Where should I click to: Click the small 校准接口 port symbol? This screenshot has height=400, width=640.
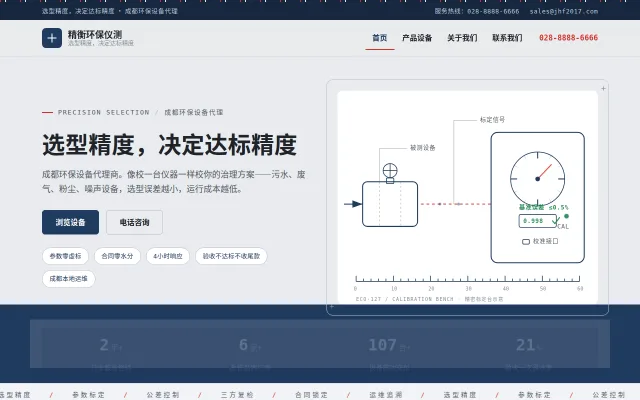pos(526,242)
